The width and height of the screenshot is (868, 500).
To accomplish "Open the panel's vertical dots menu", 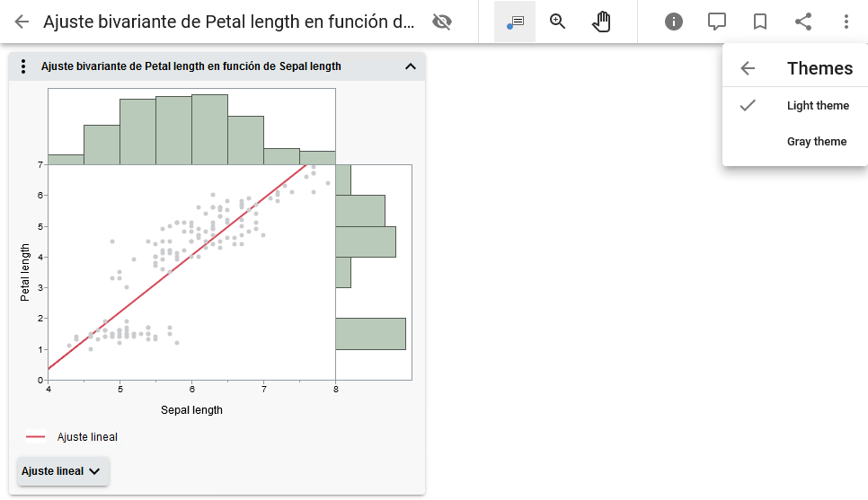I will pos(24,66).
